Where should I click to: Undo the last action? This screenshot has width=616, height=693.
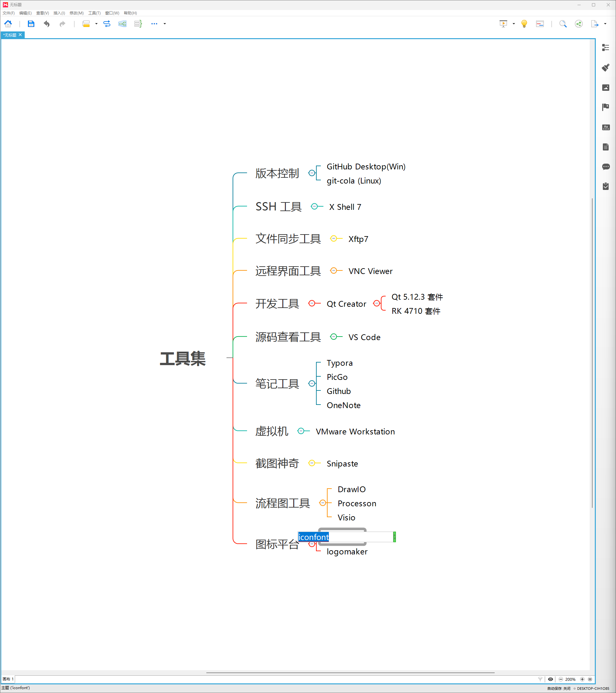point(47,24)
